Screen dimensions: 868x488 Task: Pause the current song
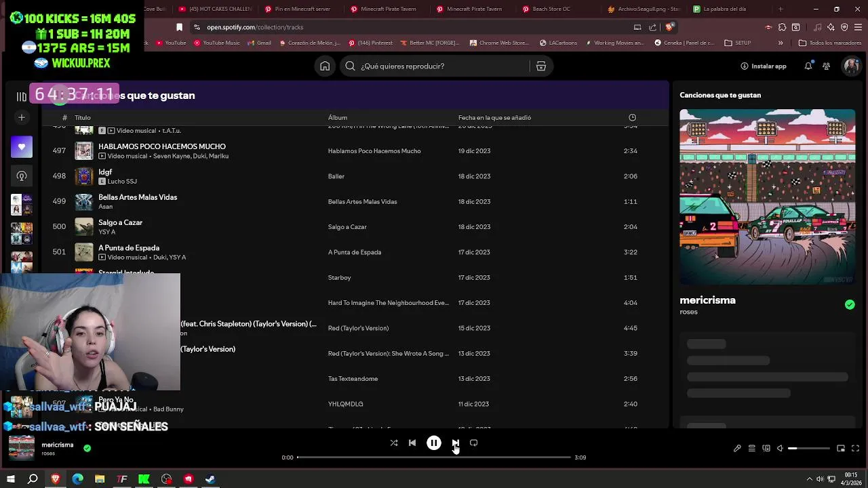(x=434, y=443)
